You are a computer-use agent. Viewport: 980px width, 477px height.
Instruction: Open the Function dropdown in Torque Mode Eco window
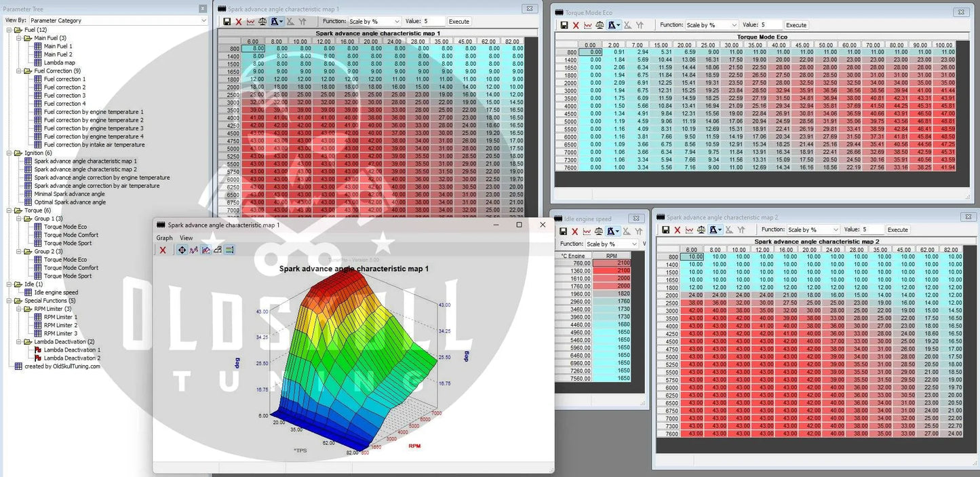711,25
